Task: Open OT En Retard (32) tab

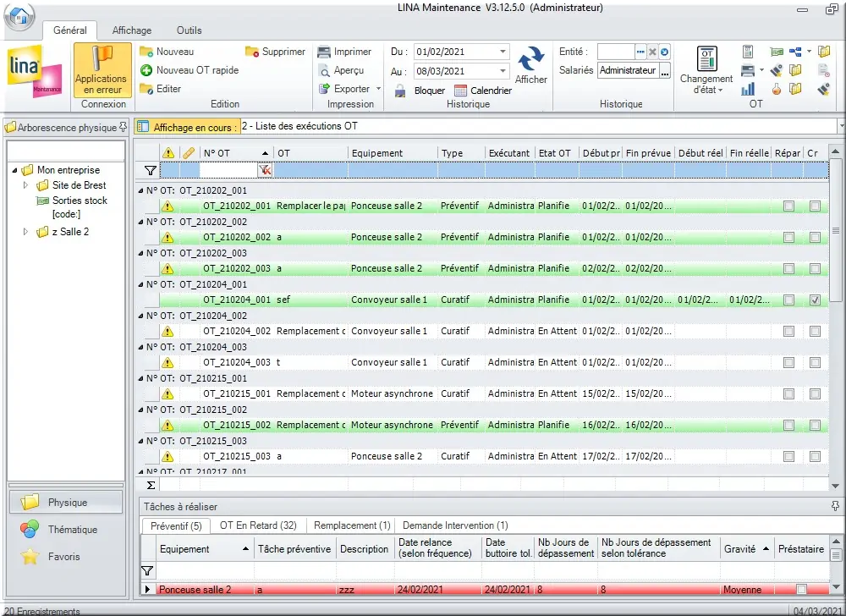Action: (258, 525)
